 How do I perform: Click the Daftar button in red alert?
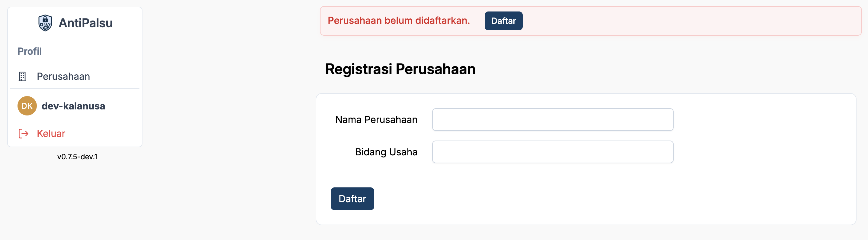[x=503, y=21]
